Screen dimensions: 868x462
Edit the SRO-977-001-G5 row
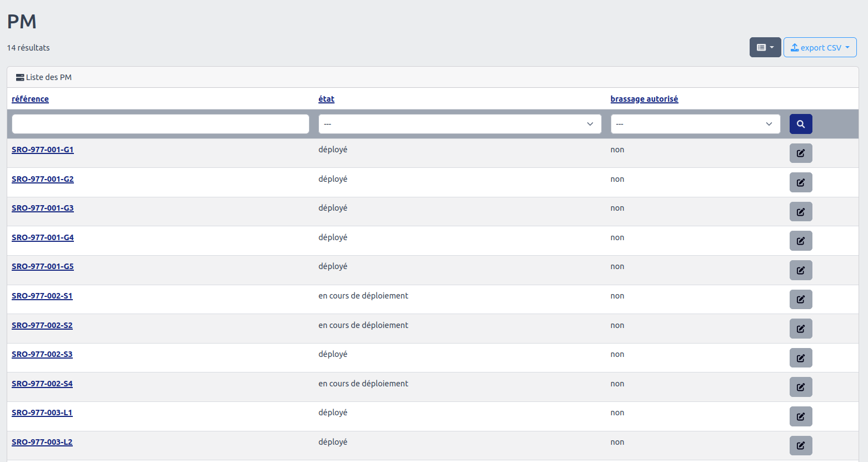tap(800, 270)
